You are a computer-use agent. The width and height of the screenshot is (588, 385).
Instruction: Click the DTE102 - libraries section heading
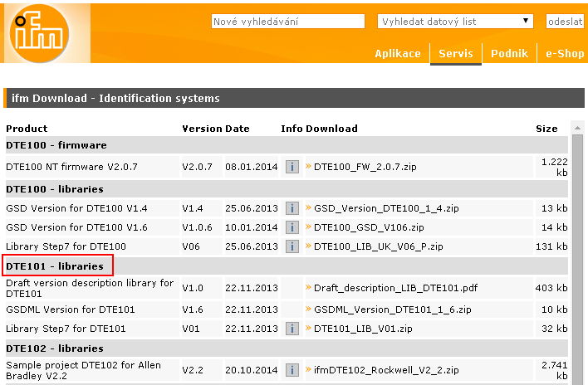click(x=55, y=348)
